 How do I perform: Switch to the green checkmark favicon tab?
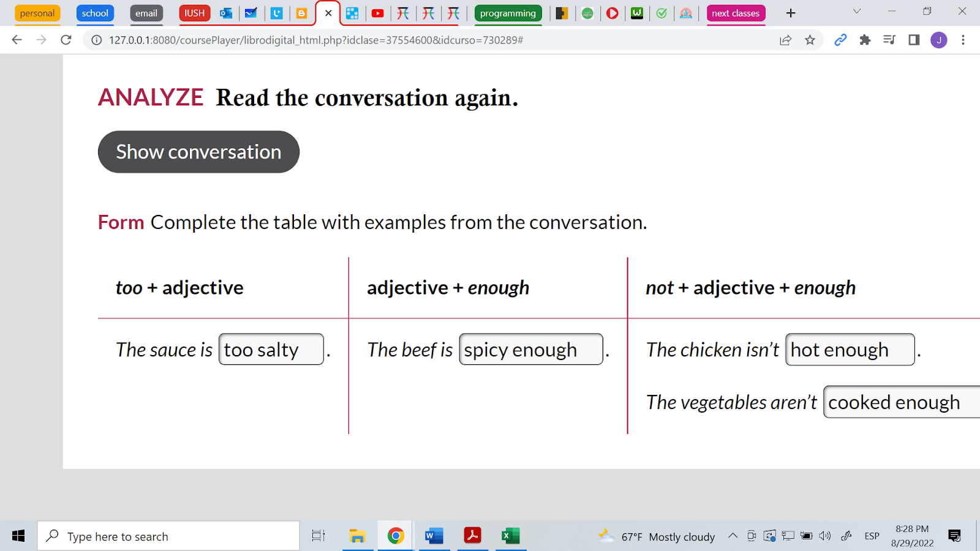pyautogui.click(x=661, y=13)
